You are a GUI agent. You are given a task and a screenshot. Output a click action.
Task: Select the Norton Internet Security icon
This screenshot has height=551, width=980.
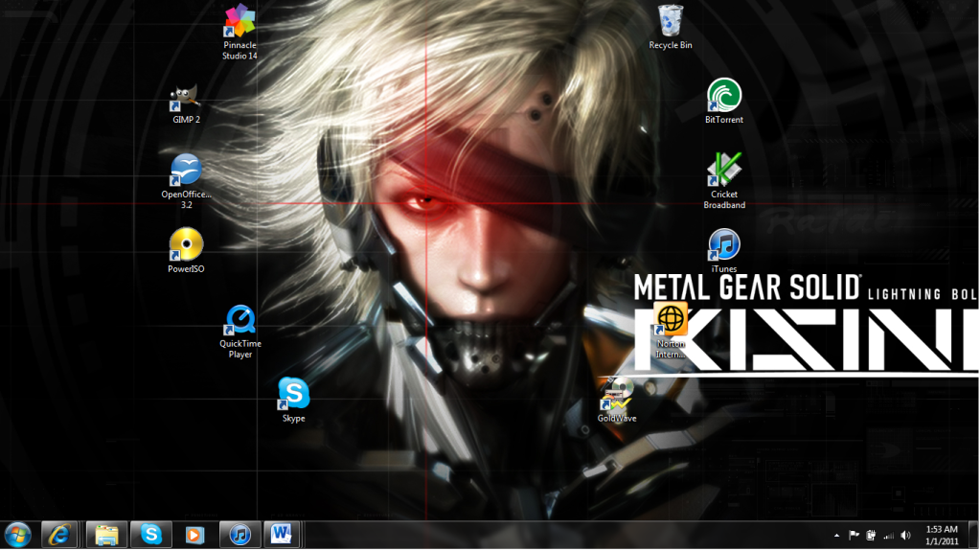(x=670, y=331)
